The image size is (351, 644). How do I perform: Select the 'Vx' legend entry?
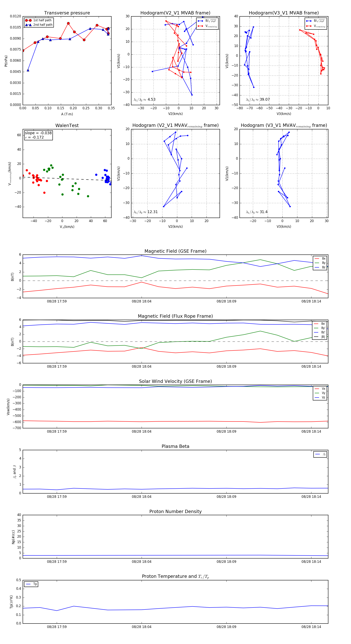[320, 389]
